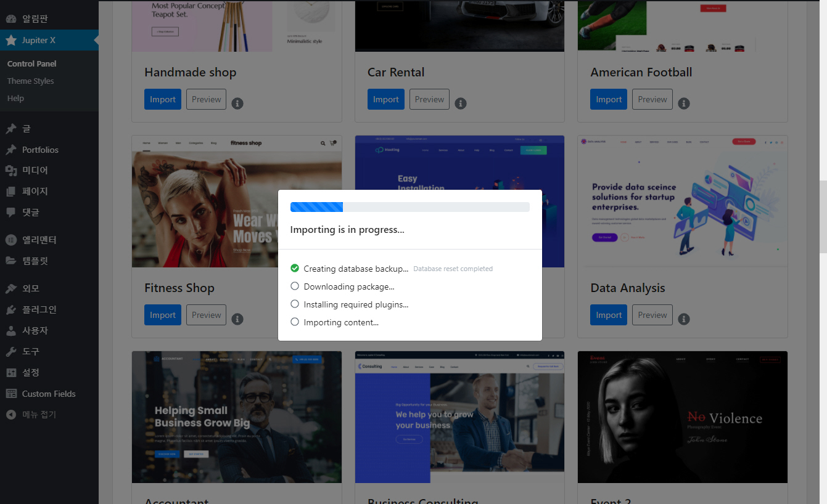Click the 외모 appearance brush icon
The height and width of the screenshot is (504, 827).
11,288
